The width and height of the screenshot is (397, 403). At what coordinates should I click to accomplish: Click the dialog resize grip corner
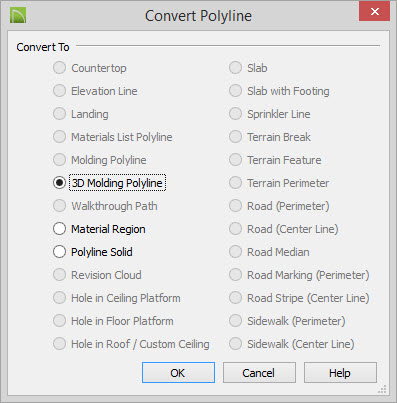click(x=382, y=389)
